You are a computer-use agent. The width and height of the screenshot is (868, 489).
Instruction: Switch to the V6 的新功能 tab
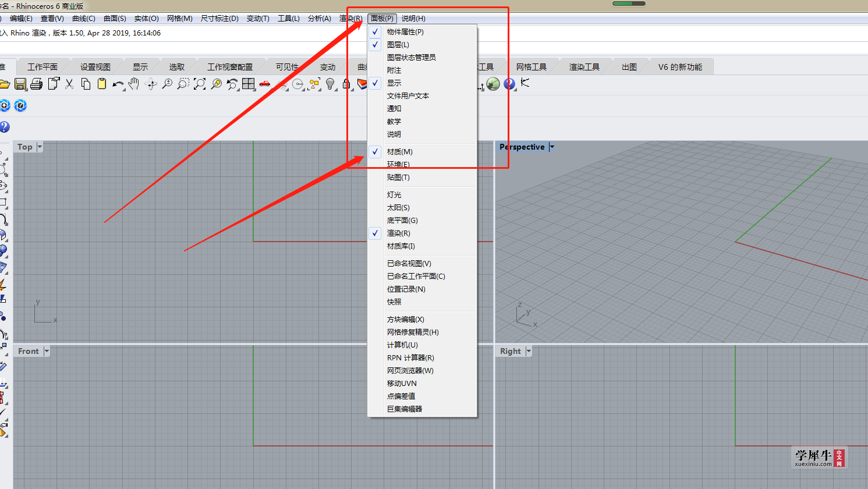pyautogui.click(x=680, y=67)
